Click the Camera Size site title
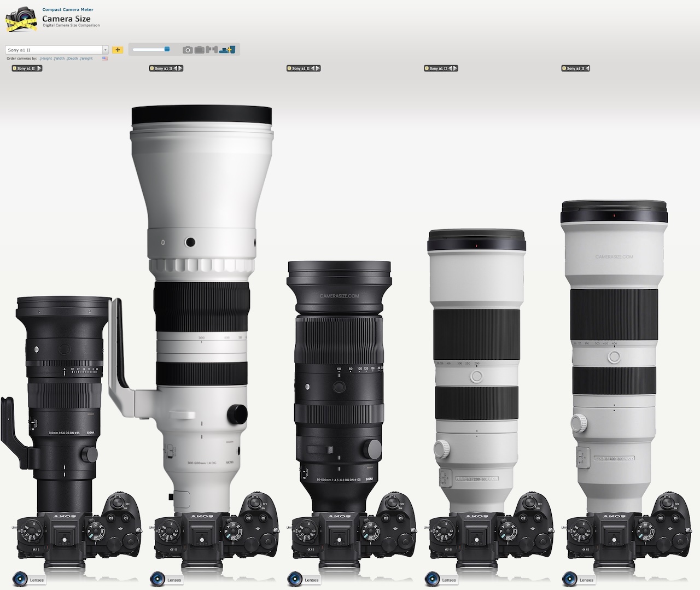700x590 pixels. (66, 19)
